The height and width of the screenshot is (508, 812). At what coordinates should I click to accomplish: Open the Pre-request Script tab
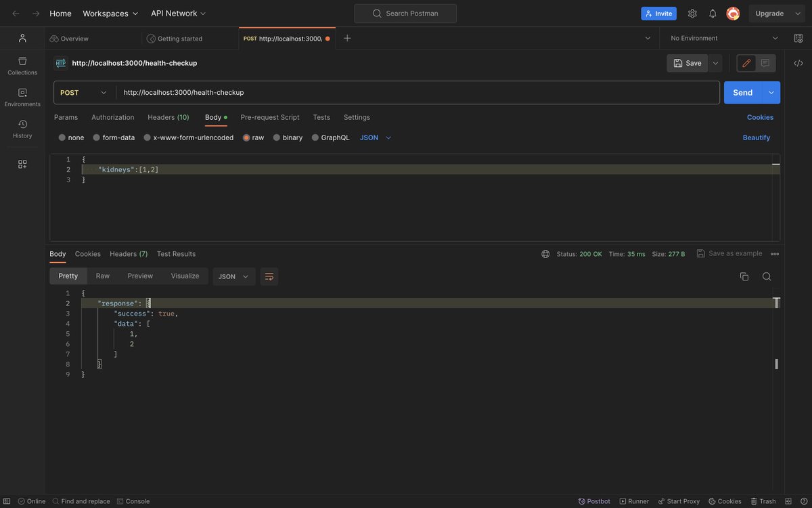[x=270, y=117]
